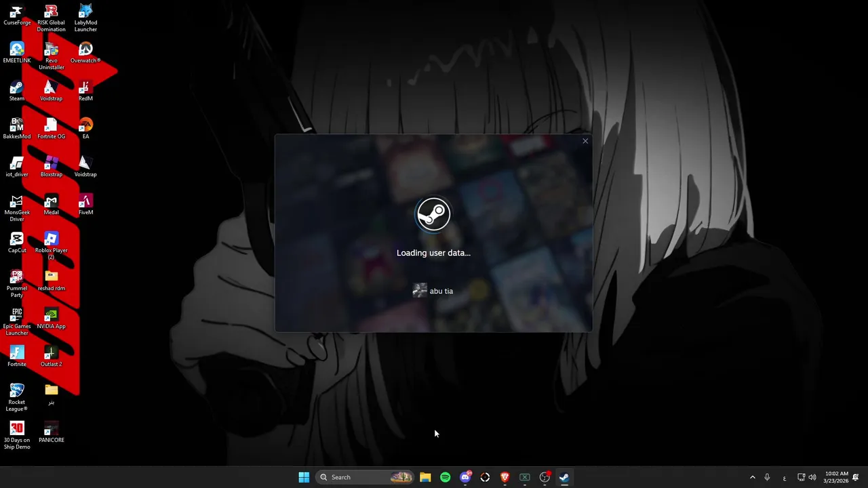The height and width of the screenshot is (488, 868).
Task: Open Spotify from the taskbar
Action: pyautogui.click(x=445, y=477)
